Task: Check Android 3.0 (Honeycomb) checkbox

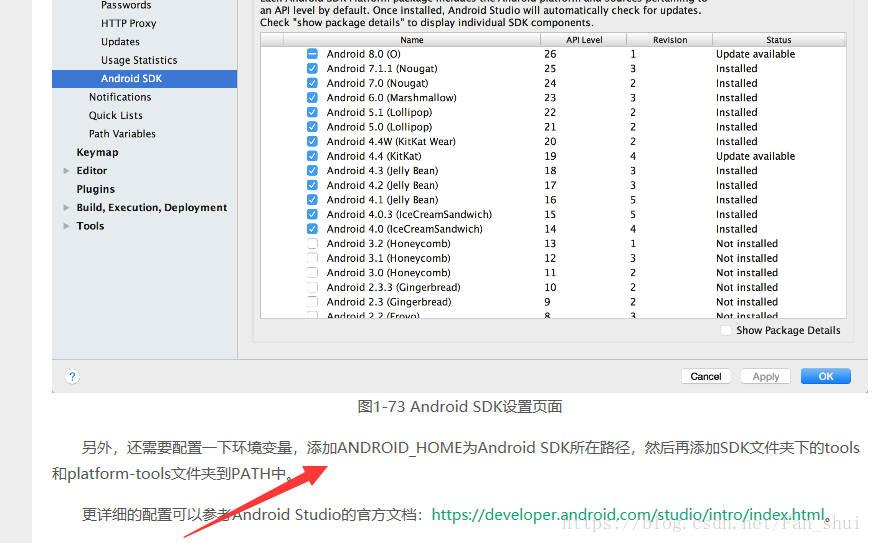Action: 312,273
